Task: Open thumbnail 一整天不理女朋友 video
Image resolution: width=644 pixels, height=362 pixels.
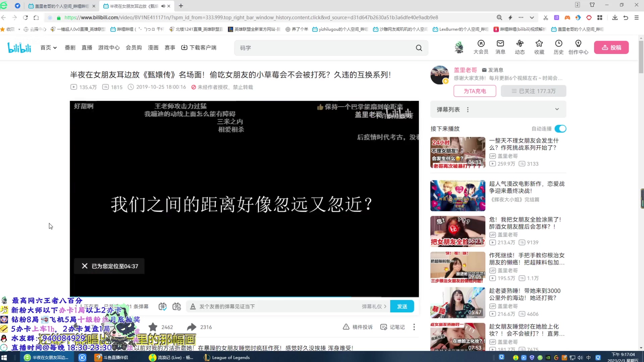Action: 458,153
